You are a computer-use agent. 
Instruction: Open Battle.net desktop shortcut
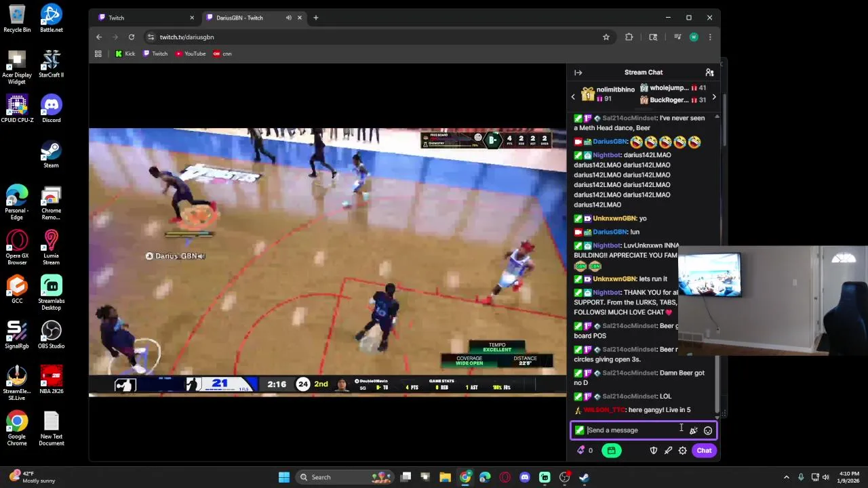coord(52,19)
